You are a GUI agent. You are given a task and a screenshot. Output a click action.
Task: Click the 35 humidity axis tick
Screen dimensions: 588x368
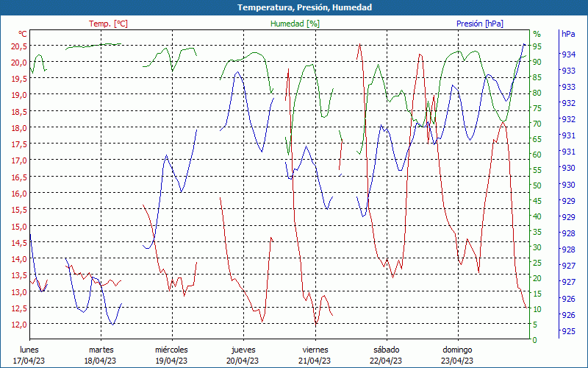coord(537,232)
